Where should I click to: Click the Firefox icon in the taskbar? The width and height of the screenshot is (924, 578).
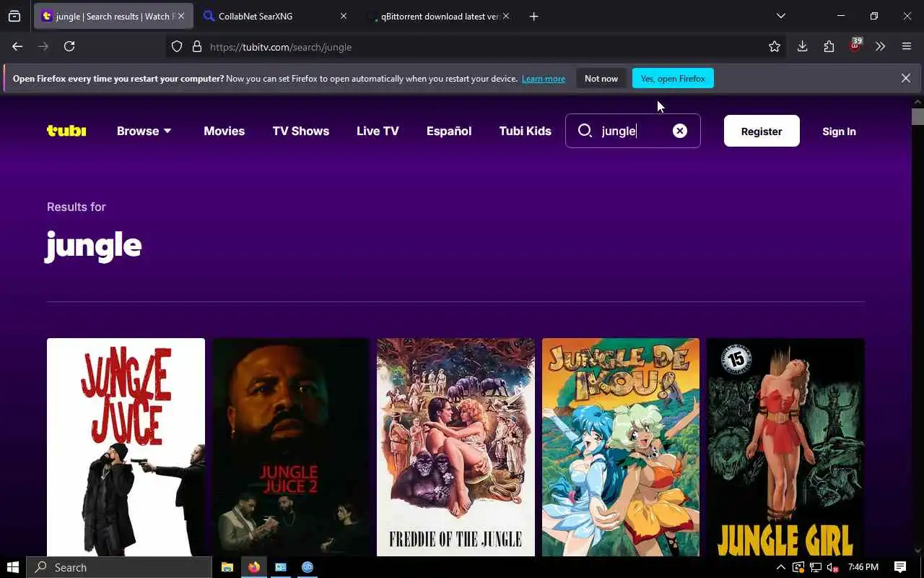[253, 567]
